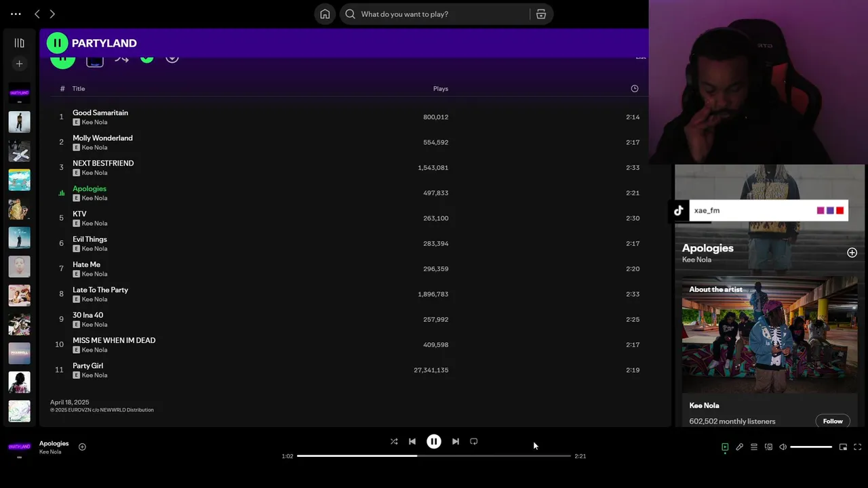The width and height of the screenshot is (868, 488).
Task: Enter full screen mode icon
Action: (858, 447)
